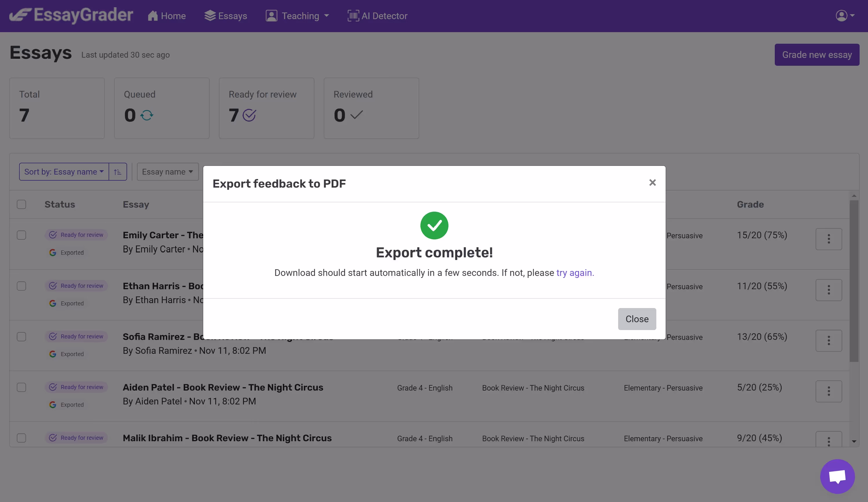Click the Reviewed stats card
Viewport: 868px width, 502px height.
[x=371, y=108]
